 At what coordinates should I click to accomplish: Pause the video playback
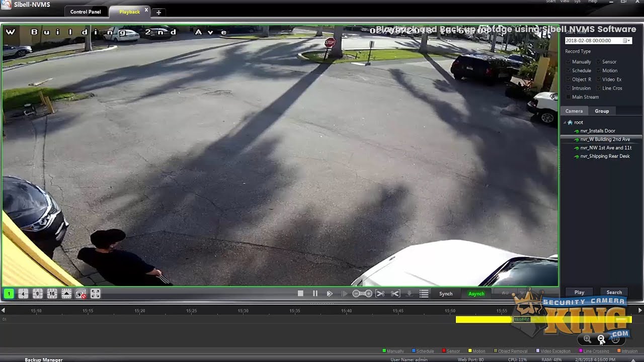(315, 294)
